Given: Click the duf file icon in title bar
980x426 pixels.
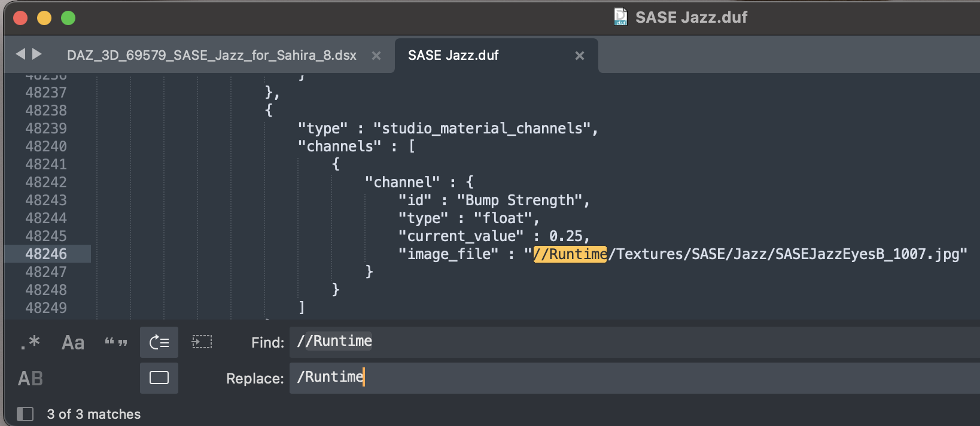Looking at the screenshot, I should click(x=620, y=17).
